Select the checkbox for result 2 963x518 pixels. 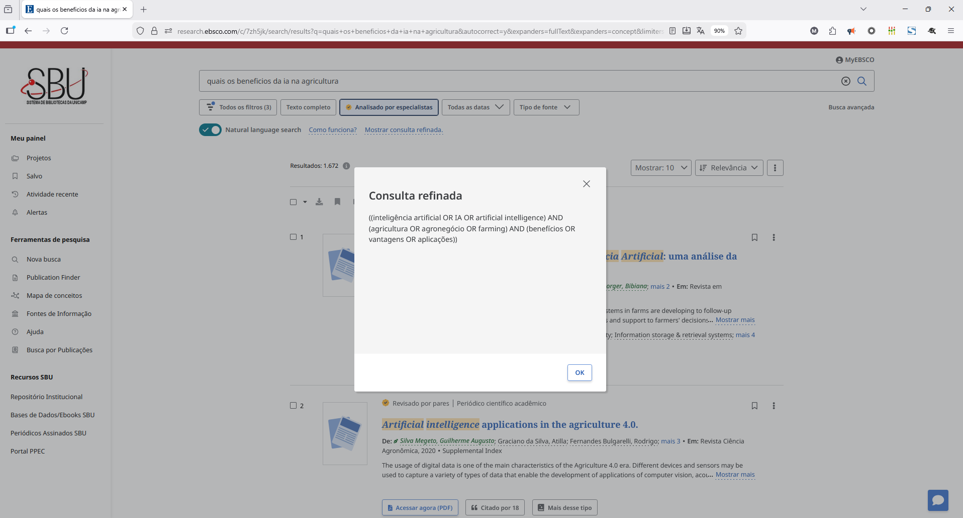pos(293,406)
